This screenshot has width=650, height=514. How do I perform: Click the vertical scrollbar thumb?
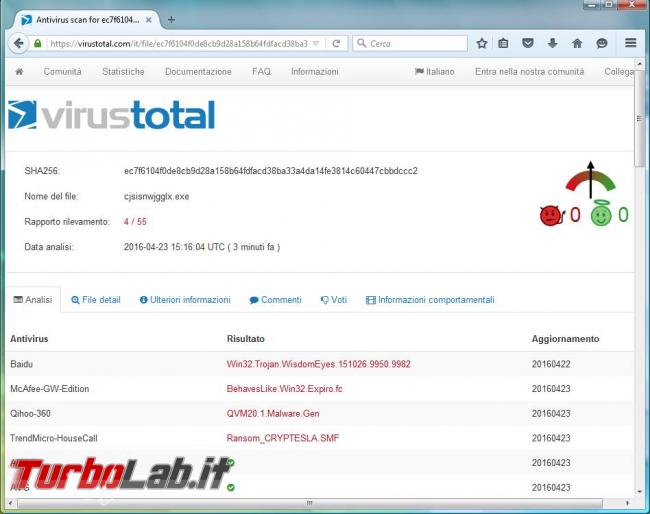click(x=639, y=120)
